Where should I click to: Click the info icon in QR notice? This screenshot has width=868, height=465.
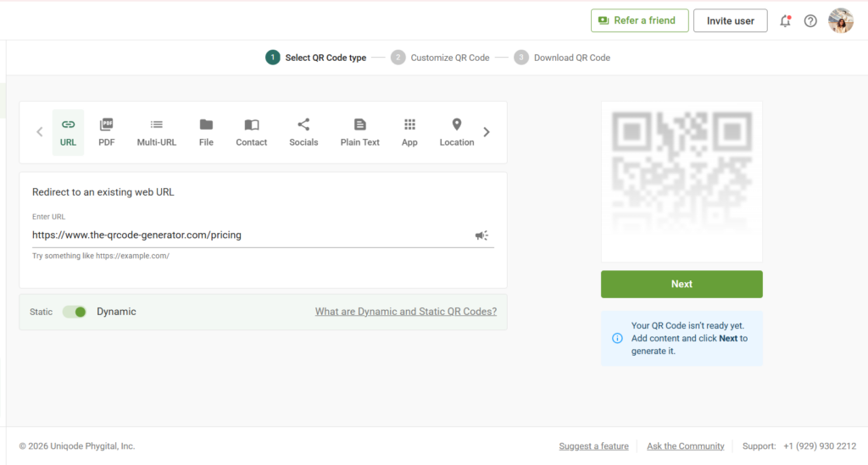(x=617, y=339)
